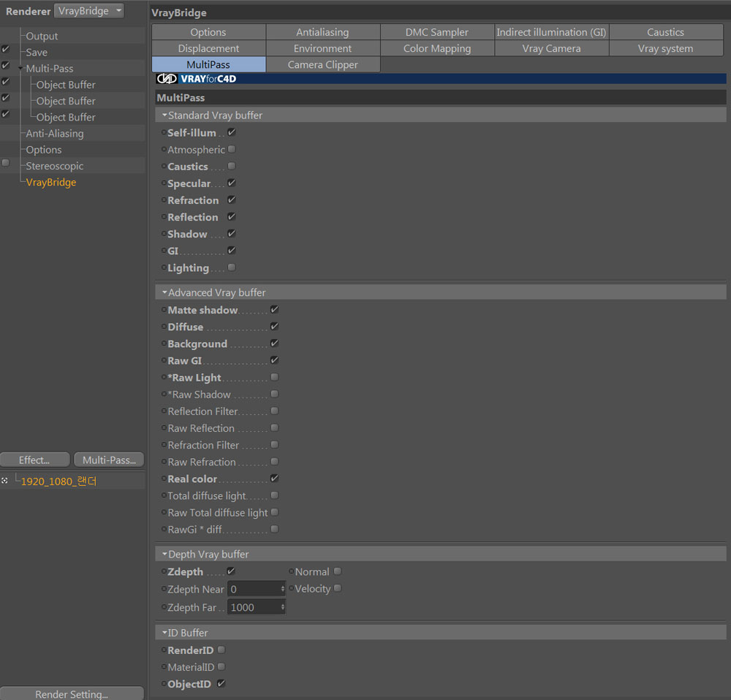731x700 pixels.
Task: Check the RenderID buffer
Action: [221, 649]
